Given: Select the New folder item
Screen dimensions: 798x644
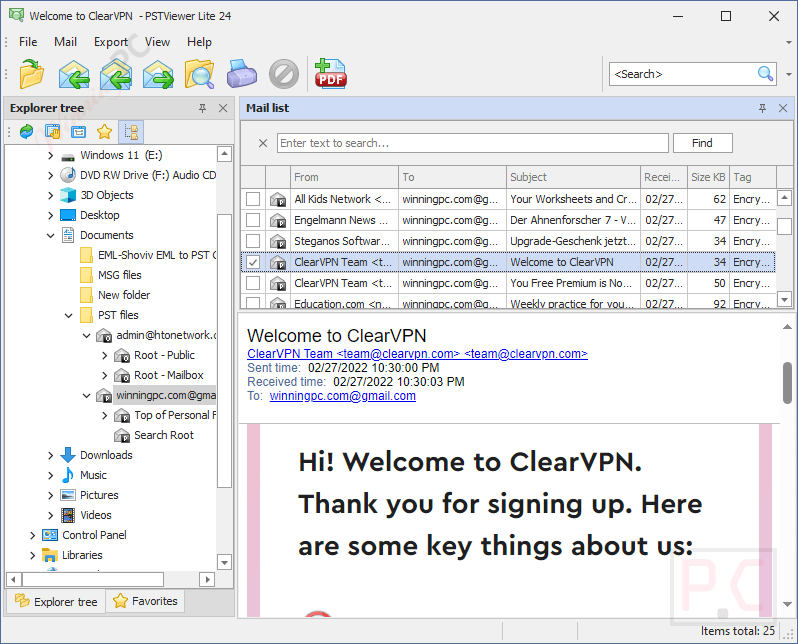Looking at the screenshot, I should [115, 295].
